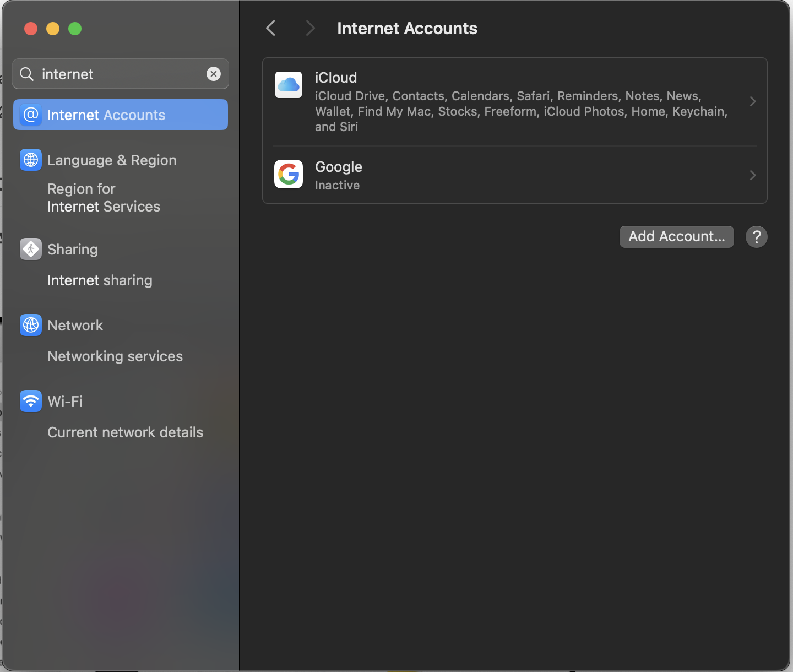Expand Google account details chevron
The height and width of the screenshot is (672, 793).
pos(753,175)
